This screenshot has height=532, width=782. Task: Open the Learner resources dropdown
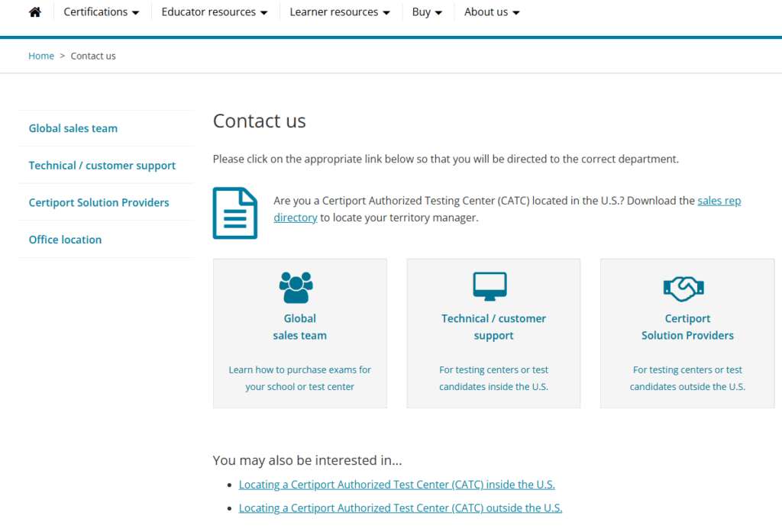[340, 12]
